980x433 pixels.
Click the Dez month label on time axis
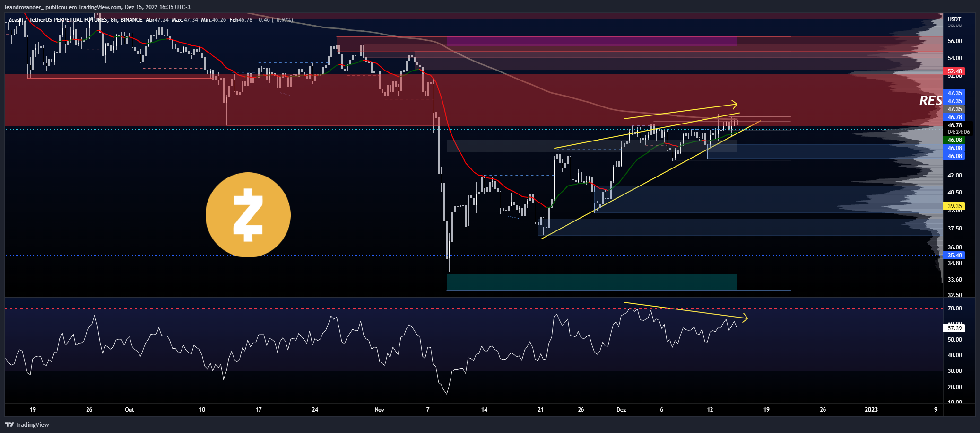(621, 410)
